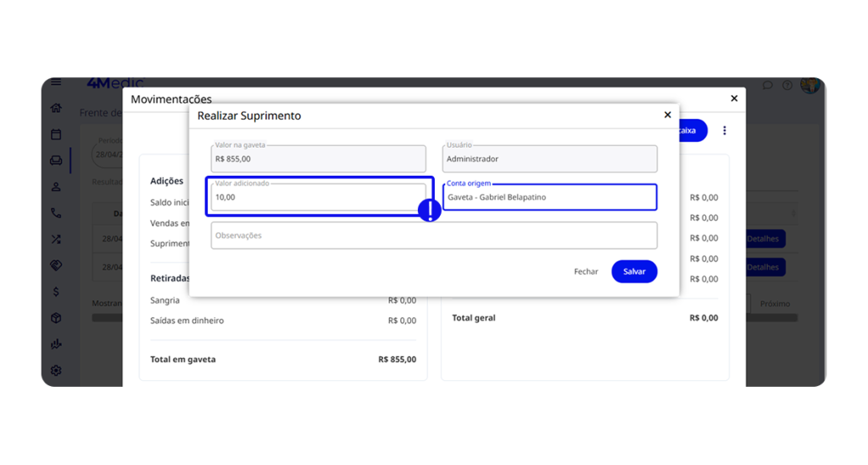Toggle the hamburger menu at top left
Viewport: 868px width, 465px height.
(56, 82)
